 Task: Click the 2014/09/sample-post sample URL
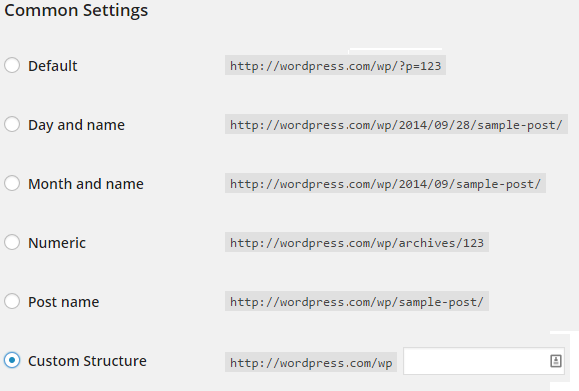coord(385,184)
